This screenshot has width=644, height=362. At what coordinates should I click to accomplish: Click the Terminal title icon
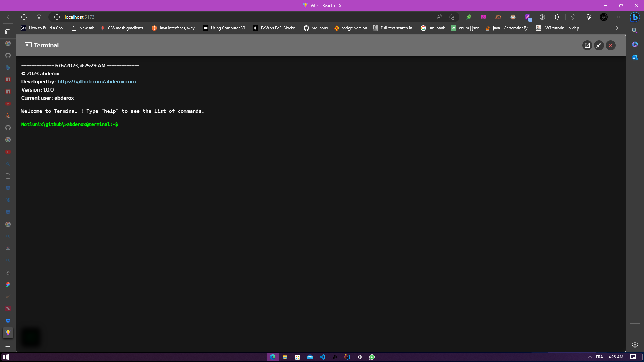28,45
